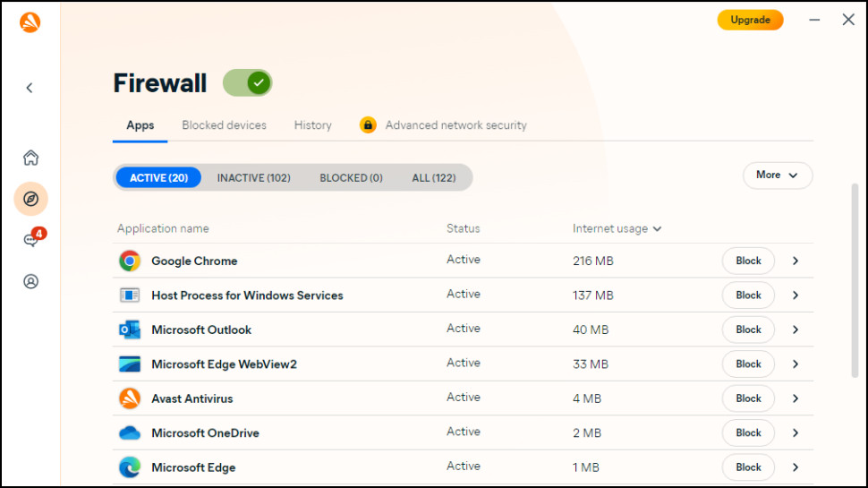
Task: Open the More dropdown
Action: tap(778, 175)
